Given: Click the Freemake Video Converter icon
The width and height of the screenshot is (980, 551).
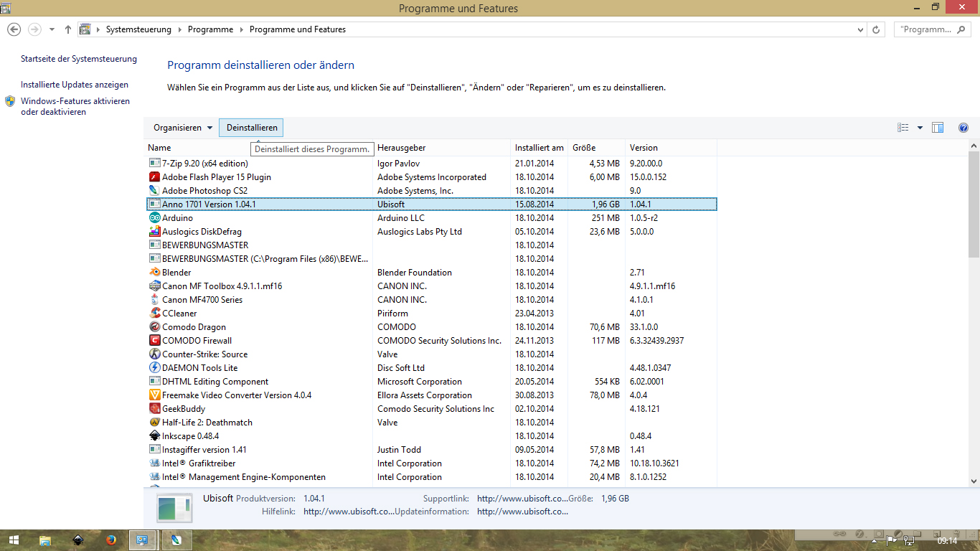Looking at the screenshot, I should click(154, 395).
